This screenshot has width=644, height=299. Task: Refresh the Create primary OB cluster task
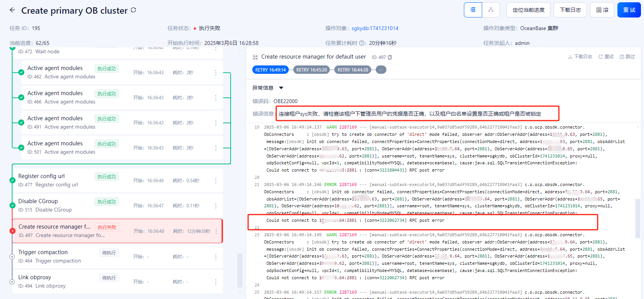[x=133, y=10]
